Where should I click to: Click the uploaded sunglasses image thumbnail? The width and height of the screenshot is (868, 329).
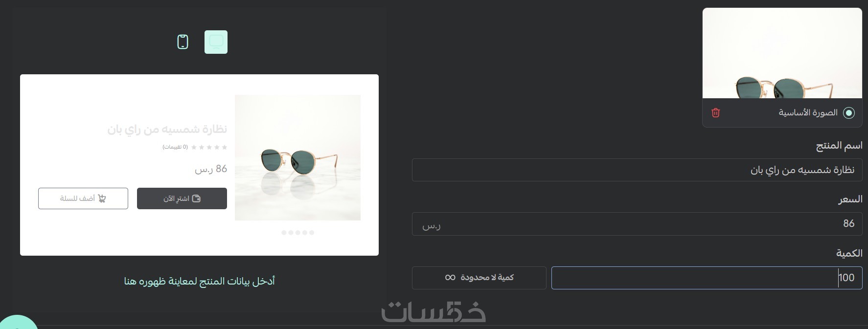(x=782, y=53)
